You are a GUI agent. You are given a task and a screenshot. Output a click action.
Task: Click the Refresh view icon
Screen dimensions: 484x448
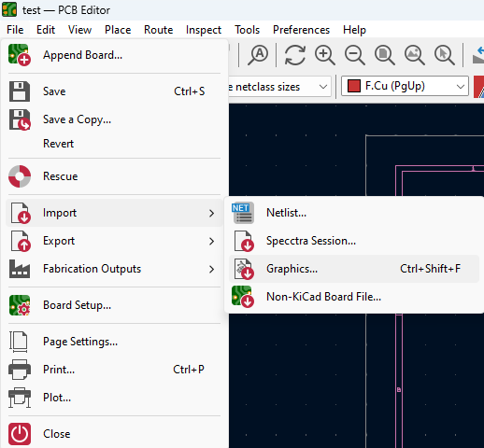(294, 55)
